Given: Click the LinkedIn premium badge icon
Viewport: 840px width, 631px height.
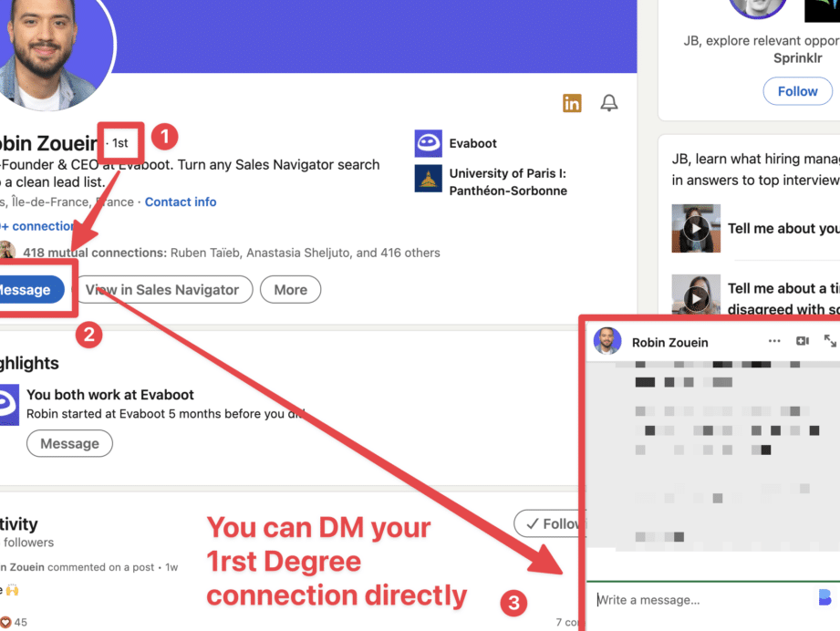Looking at the screenshot, I should pos(572,103).
